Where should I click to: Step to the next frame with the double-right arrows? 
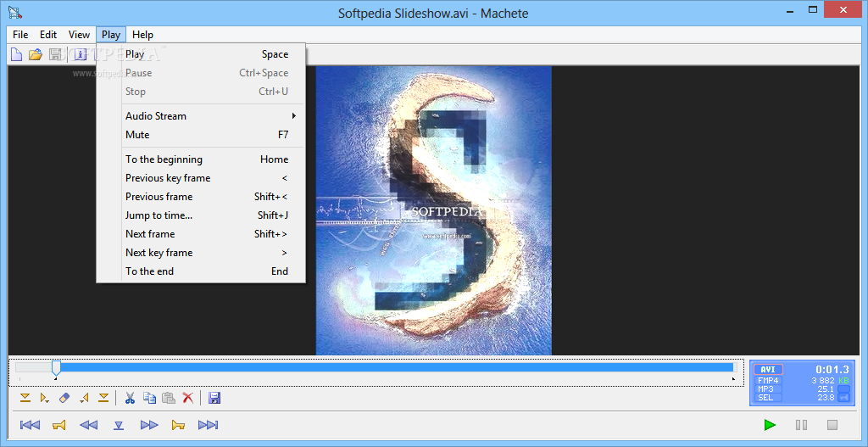(149, 425)
